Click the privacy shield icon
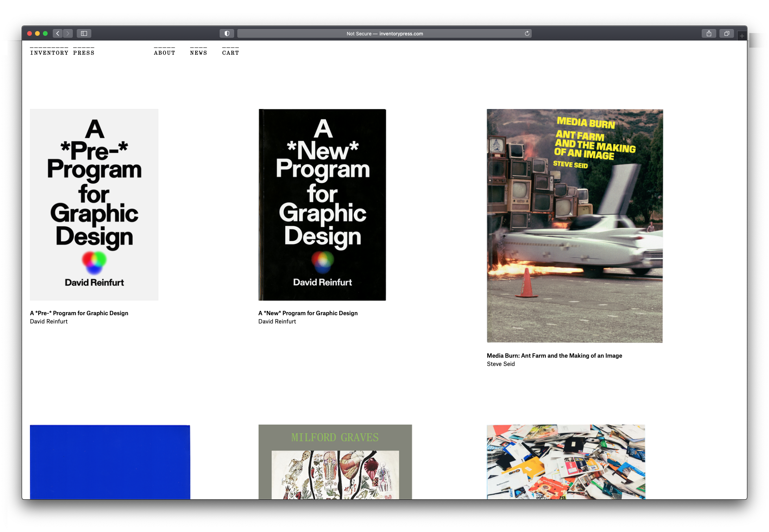Image resolution: width=769 pixels, height=532 pixels. (227, 33)
